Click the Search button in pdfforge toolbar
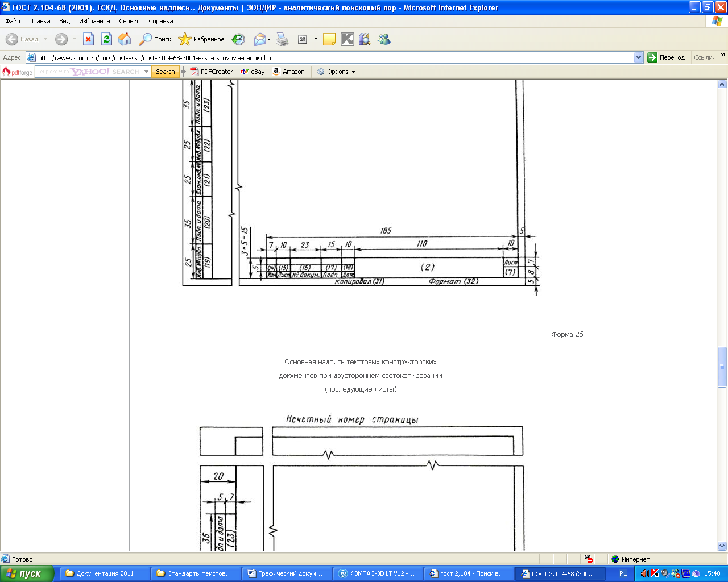Screen dimensions: 728x582 (x=166, y=72)
